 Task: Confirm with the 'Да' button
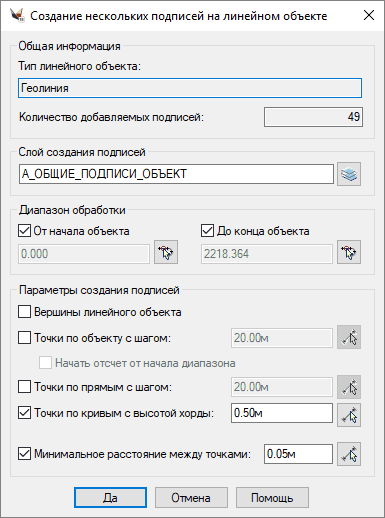pos(110,498)
